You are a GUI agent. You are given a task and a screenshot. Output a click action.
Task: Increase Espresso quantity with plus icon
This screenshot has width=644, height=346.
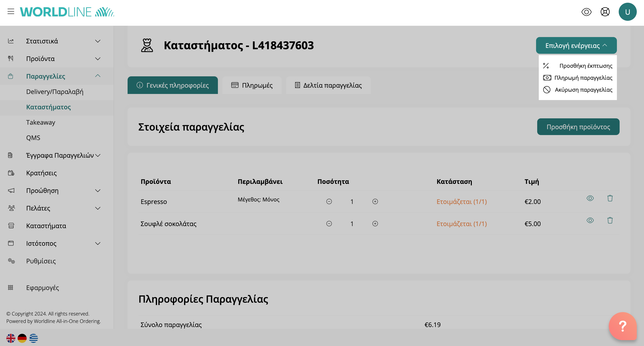click(375, 201)
